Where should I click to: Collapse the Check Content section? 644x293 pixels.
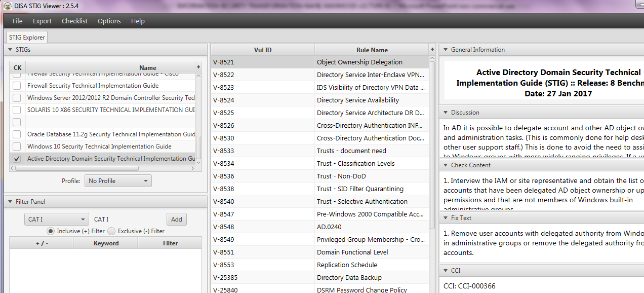(446, 165)
